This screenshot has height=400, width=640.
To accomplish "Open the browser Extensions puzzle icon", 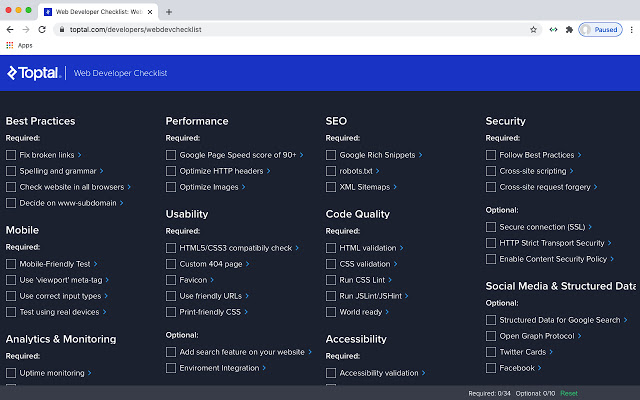I will click(569, 29).
